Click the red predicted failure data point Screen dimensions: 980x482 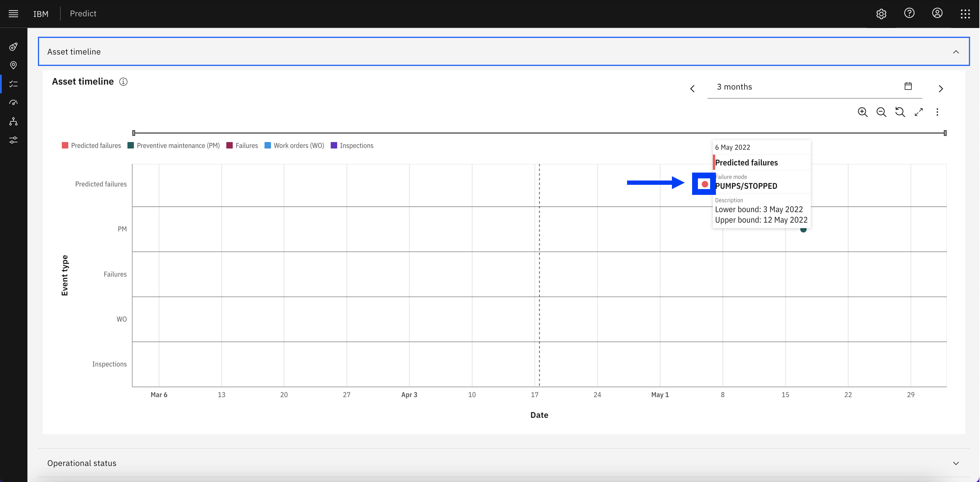(x=705, y=184)
